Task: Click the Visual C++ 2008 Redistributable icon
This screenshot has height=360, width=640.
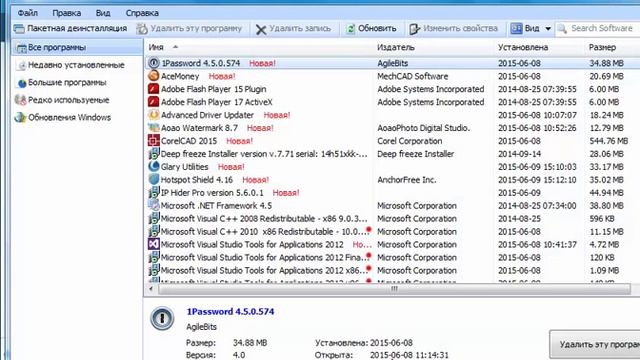Action: pyautogui.click(x=153, y=218)
